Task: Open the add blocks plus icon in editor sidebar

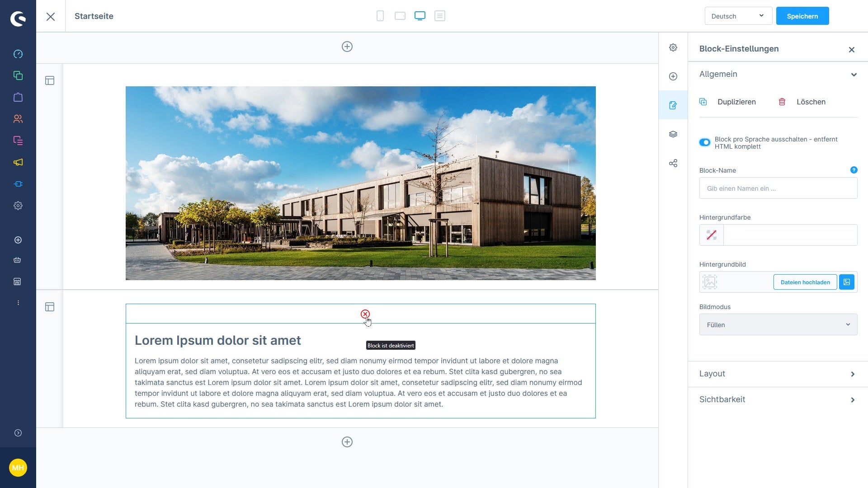Action: 673,76
